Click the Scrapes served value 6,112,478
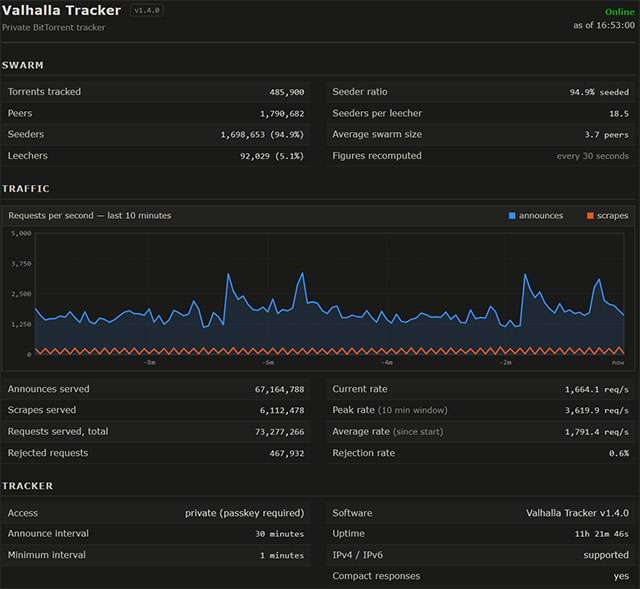Viewport: 640px width, 589px height. pos(282,411)
